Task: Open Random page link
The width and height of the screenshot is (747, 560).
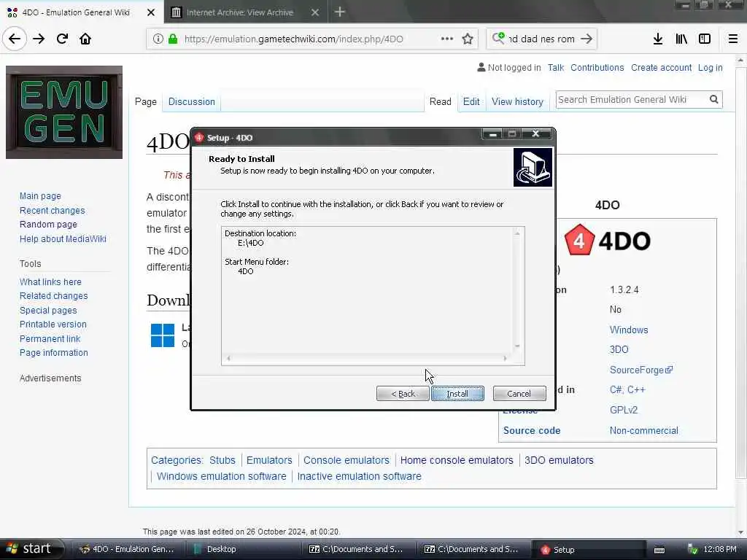Action: click(x=48, y=225)
